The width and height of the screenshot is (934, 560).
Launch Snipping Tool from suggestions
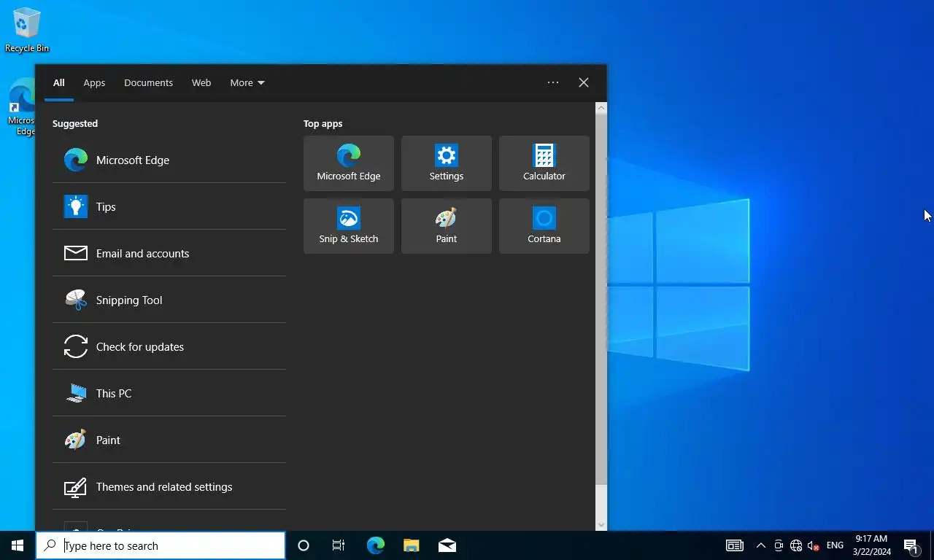coord(169,300)
